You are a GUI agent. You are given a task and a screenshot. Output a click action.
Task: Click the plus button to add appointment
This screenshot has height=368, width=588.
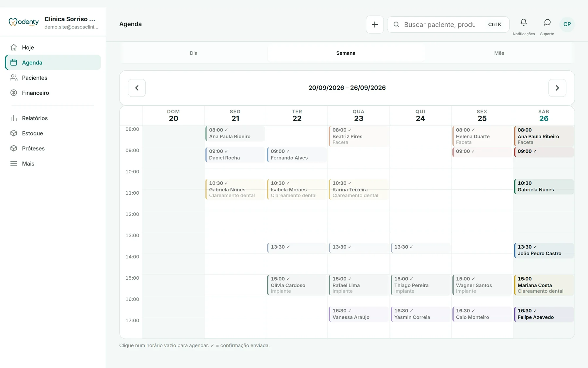375,25
